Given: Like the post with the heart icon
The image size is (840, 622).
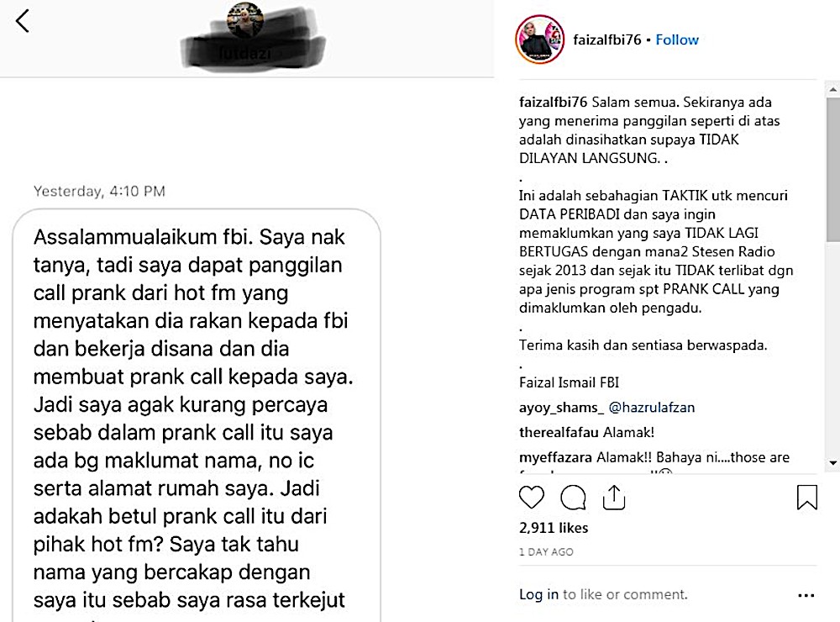Looking at the screenshot, I should click(x=532, y=498).
